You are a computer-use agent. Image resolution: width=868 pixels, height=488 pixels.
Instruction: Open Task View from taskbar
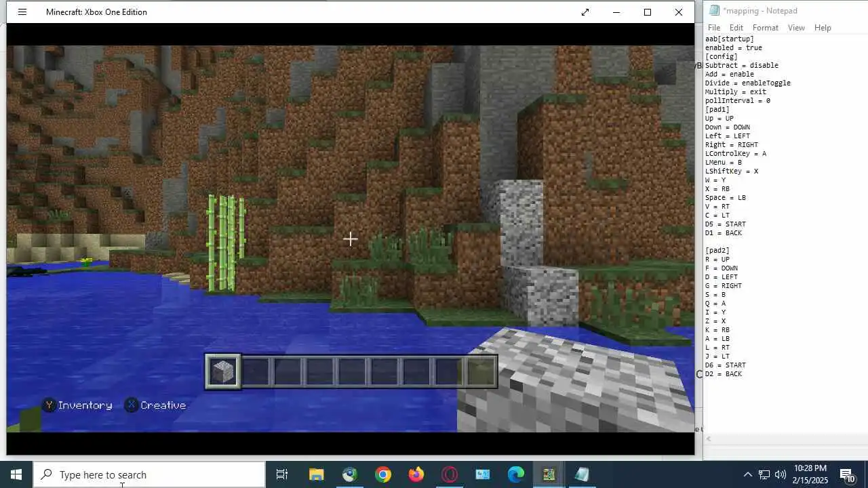tap(282, 474)
